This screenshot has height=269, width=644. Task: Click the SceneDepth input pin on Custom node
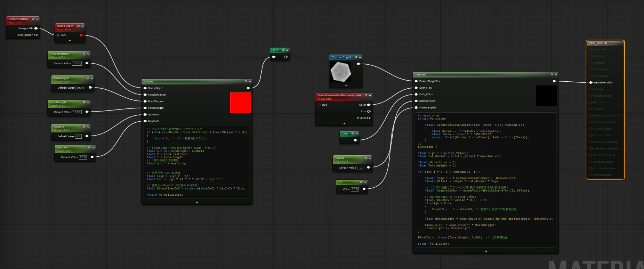(x=145, y=88)
